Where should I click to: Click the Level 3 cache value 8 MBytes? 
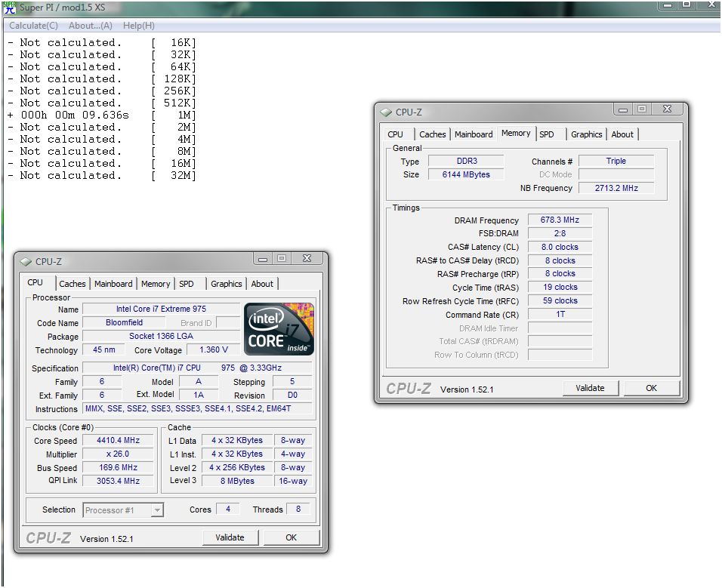[237, 481]
